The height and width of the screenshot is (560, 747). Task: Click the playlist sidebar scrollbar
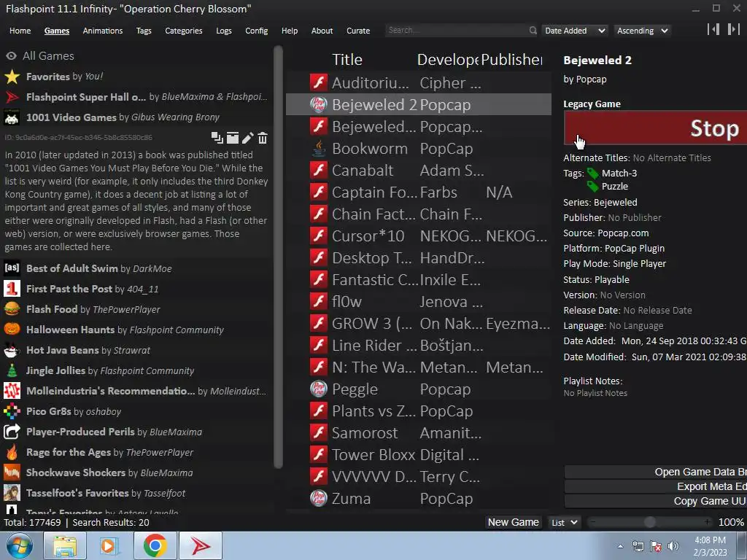click(279, 257)
